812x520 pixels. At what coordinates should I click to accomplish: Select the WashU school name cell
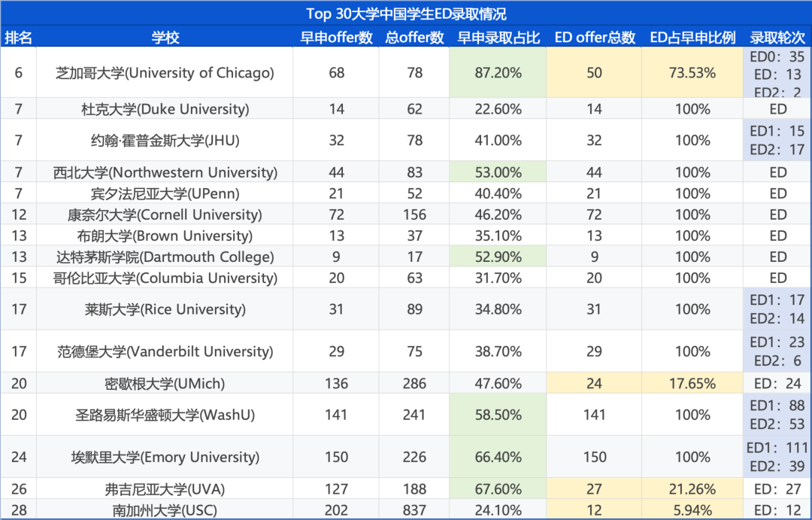coord(165,415)
